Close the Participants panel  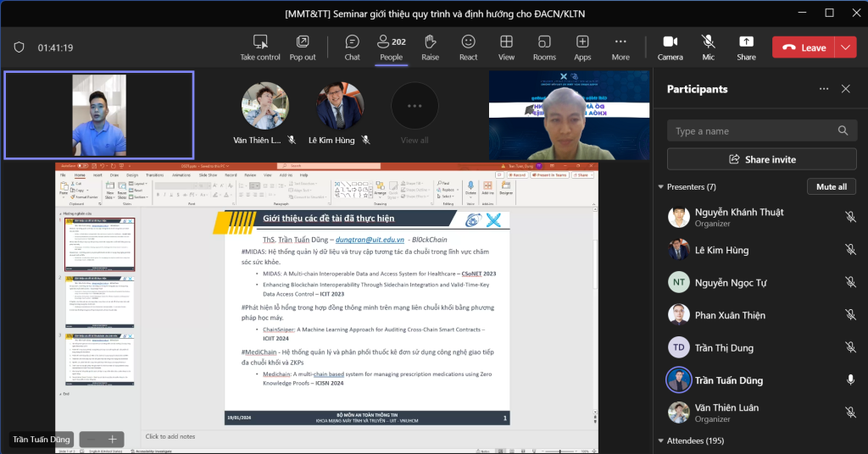(845, 89)
